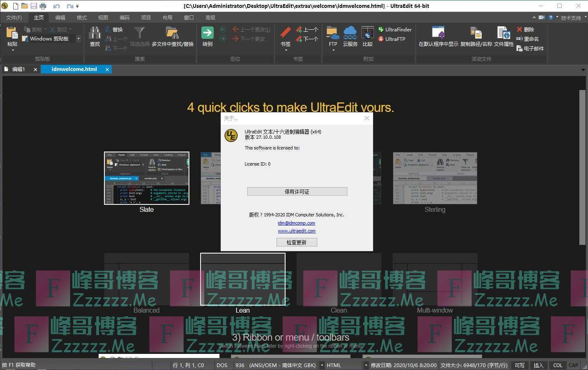The width and height of the screenshot is (588, 370).
Task: Click the Print icon in quick access toolbar
Action: click(x=43, y=6)
